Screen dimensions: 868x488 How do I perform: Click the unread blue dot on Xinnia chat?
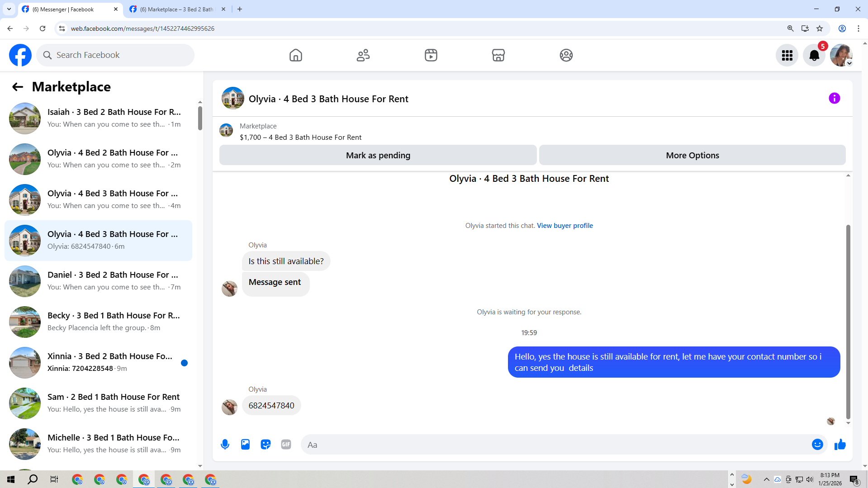point(184,363)
